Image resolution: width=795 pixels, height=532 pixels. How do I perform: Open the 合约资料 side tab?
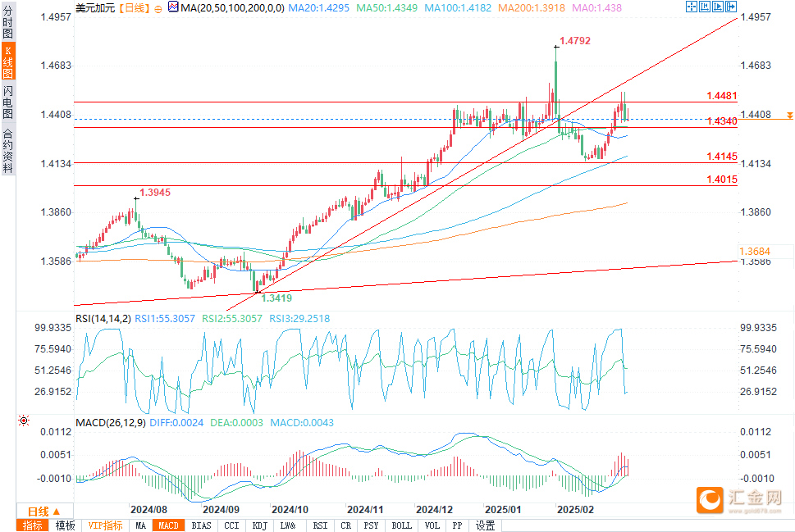pyautogui.click(x=7, y=151)
